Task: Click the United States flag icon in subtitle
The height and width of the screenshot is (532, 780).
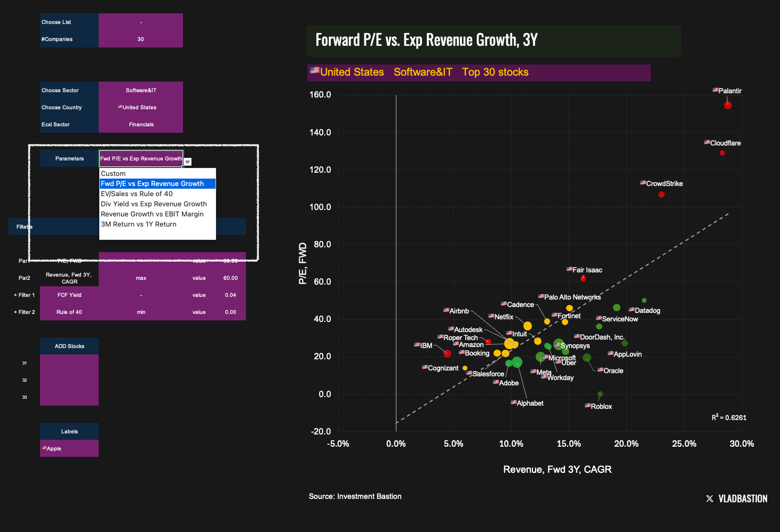Action: click(315, 70)
